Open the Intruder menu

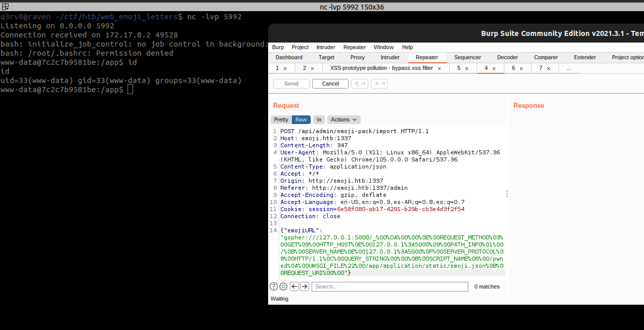coord(326,47)
